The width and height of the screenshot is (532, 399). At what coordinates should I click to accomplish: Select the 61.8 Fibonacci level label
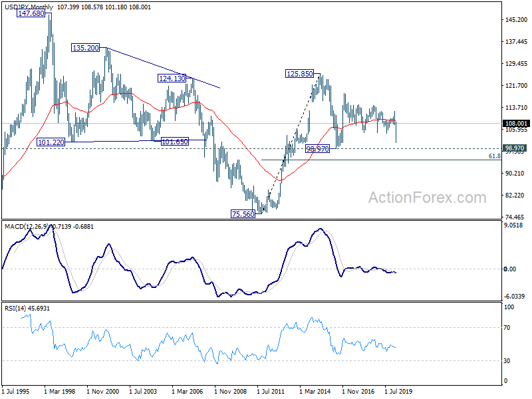coord(494,156)
